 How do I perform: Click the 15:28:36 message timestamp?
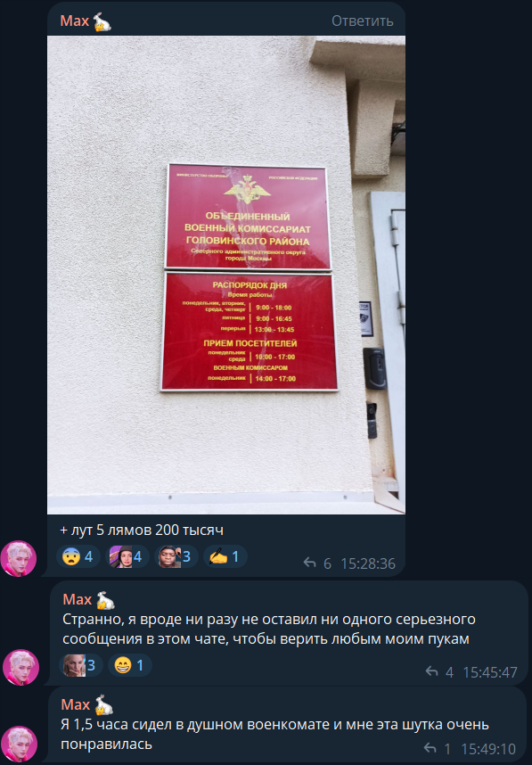[x=368, y=563]
